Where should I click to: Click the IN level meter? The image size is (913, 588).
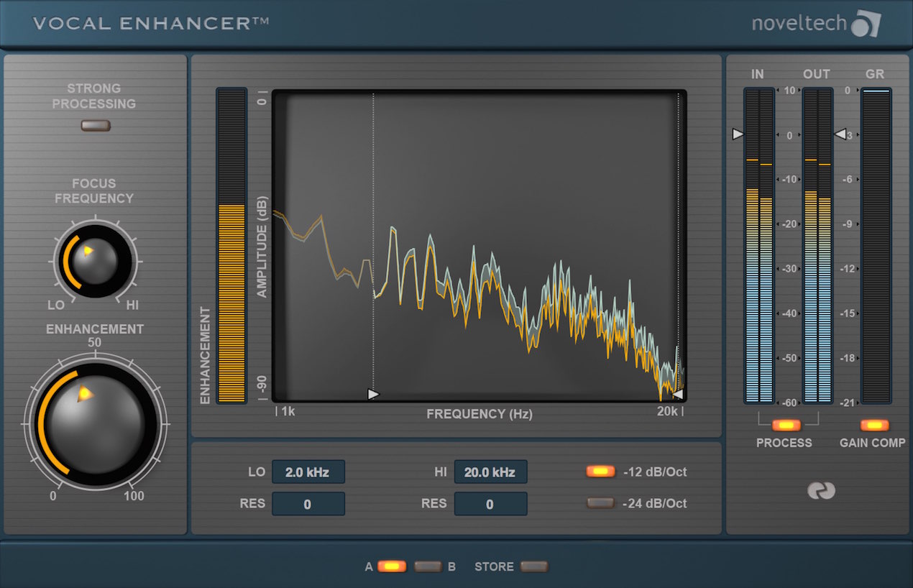(758, 245)
